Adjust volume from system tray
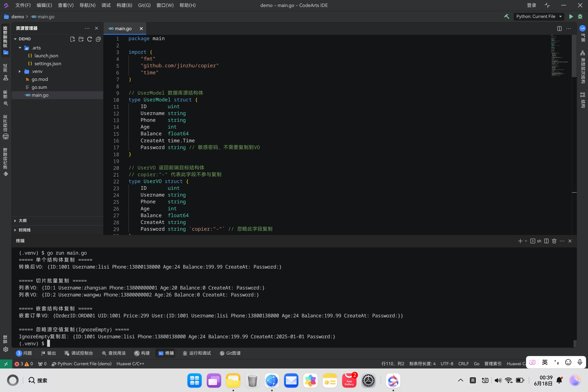Screen dimensions: 588x392 coord(498,380)
